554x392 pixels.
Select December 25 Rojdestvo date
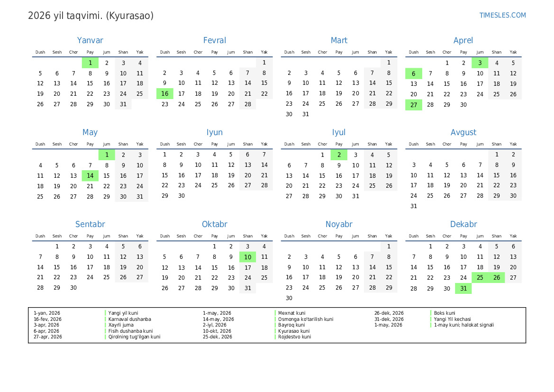[480, 278]
